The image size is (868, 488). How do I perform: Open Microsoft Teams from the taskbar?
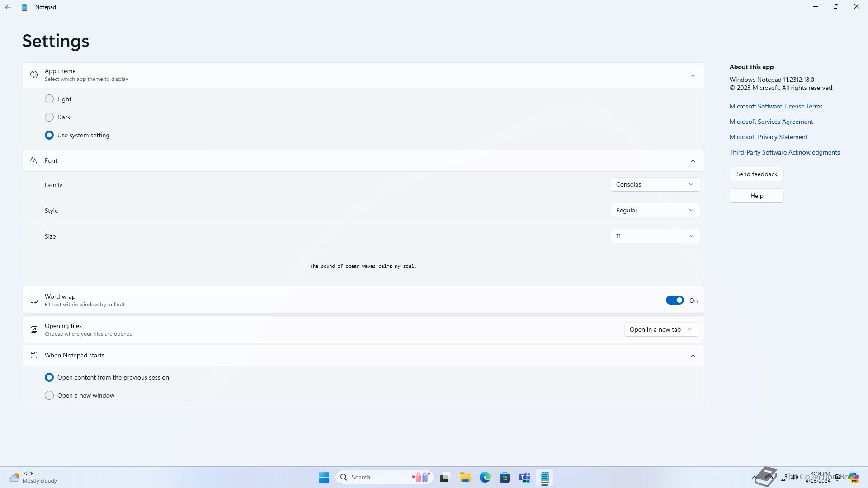(x=524, y=477)
